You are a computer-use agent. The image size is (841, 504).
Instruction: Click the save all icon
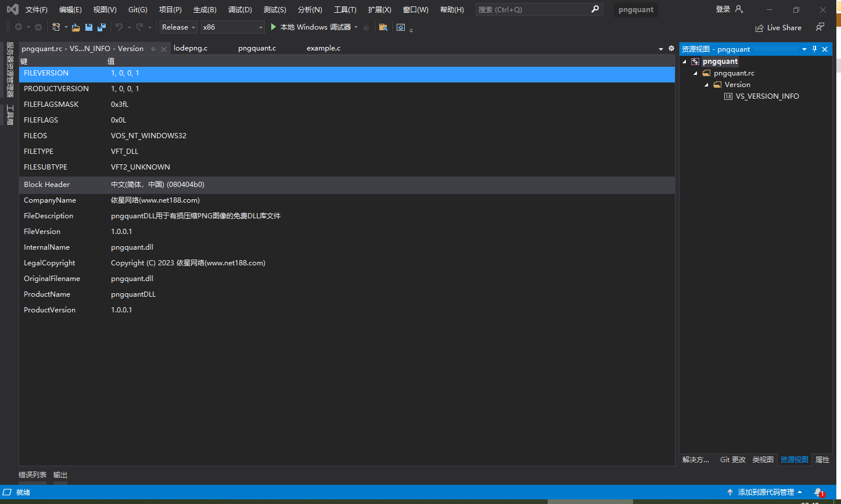[x=102, y=27]
